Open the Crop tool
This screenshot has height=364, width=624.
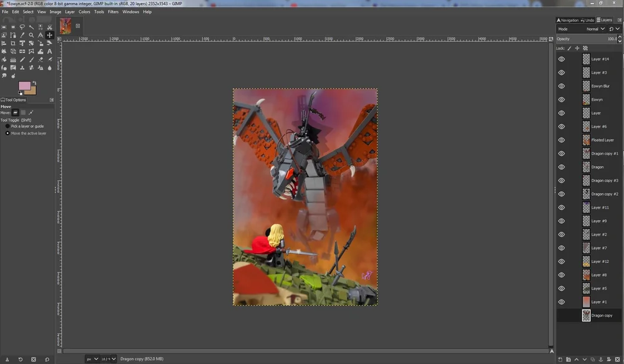click(x=12, y=42)
